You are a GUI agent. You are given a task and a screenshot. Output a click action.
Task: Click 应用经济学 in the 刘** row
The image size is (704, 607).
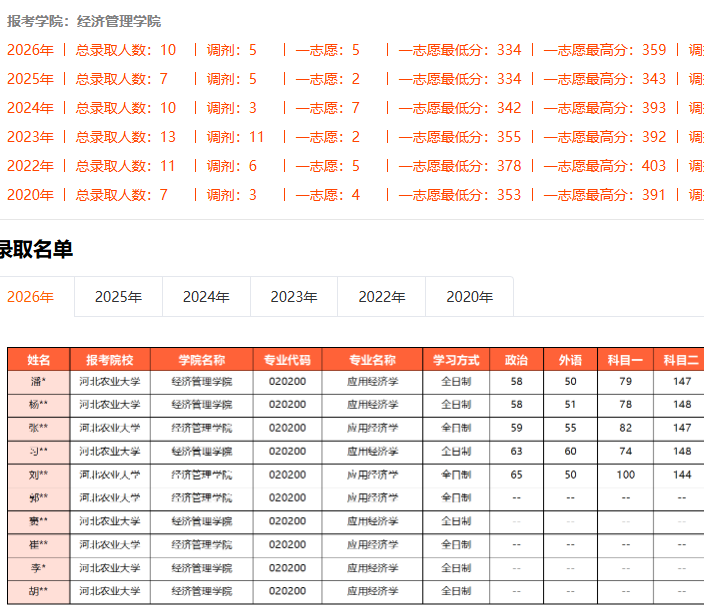(x=372, y=475)
